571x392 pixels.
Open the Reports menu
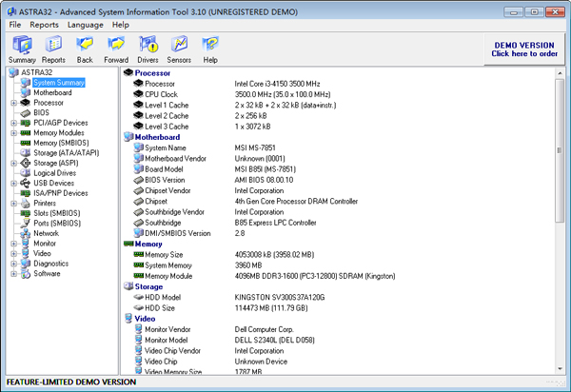[44, 25]
